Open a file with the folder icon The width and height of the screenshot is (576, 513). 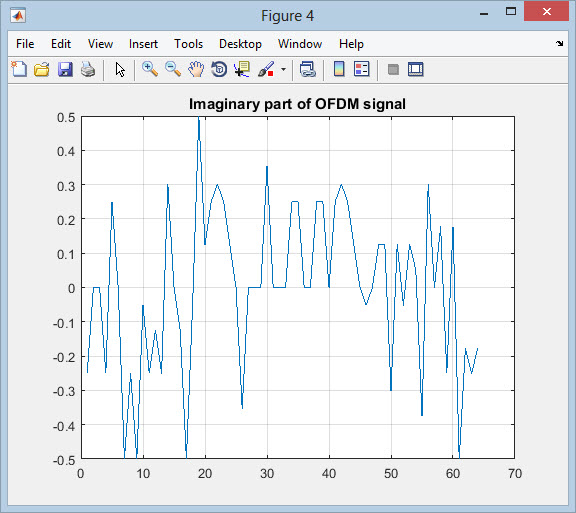(42, 69)
